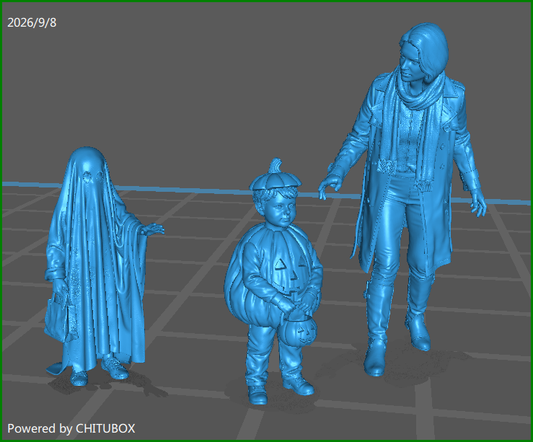This screenshot has width=533, height=442.
Task: Click the ghost sheet's eye holes
Action: (x=92, y=177)
